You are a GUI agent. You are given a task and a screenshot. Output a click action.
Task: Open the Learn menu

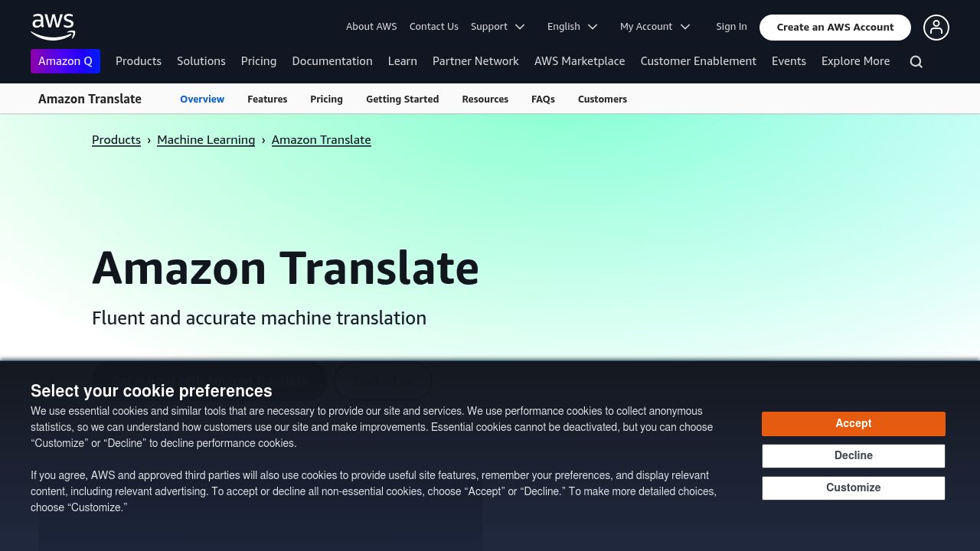tap(403, 61)
